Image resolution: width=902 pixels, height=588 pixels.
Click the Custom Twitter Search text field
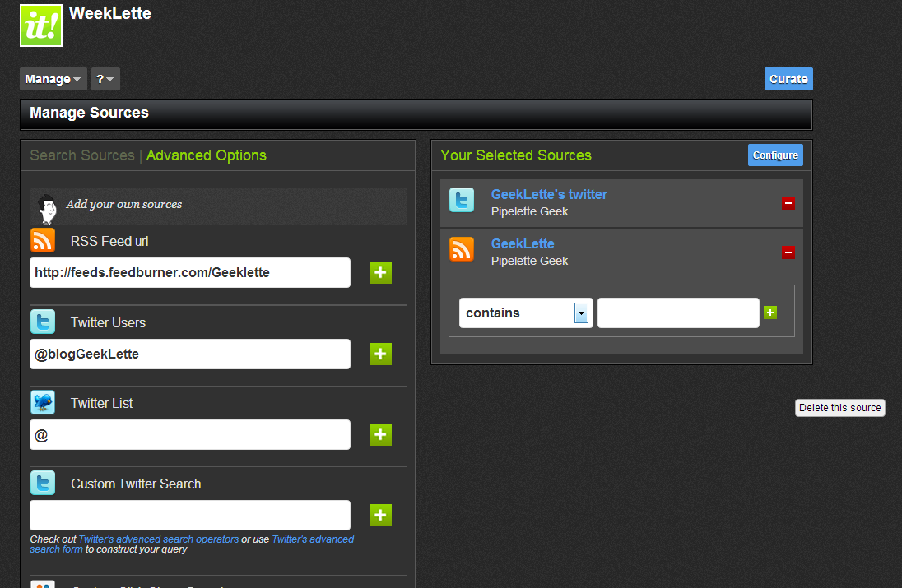point(190,515)
